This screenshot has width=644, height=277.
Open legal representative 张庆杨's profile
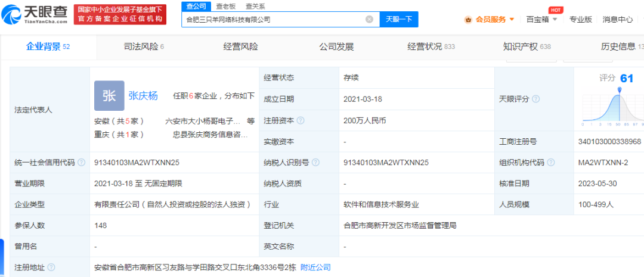tap(143, 96)
